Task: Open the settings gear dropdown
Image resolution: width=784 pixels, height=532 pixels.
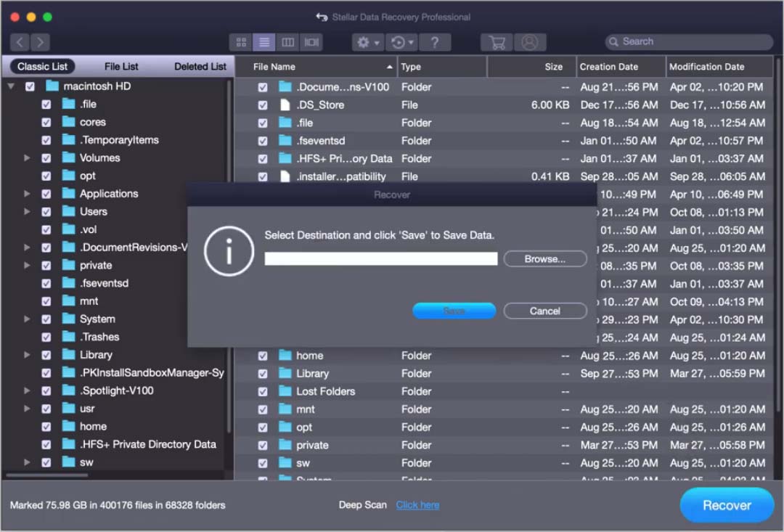Action: (367, 42)
